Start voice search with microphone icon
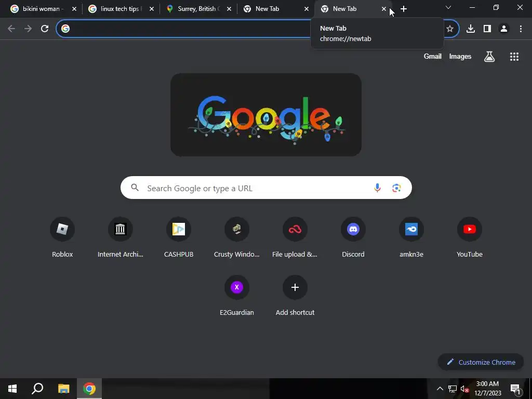 tap(377, 188)
